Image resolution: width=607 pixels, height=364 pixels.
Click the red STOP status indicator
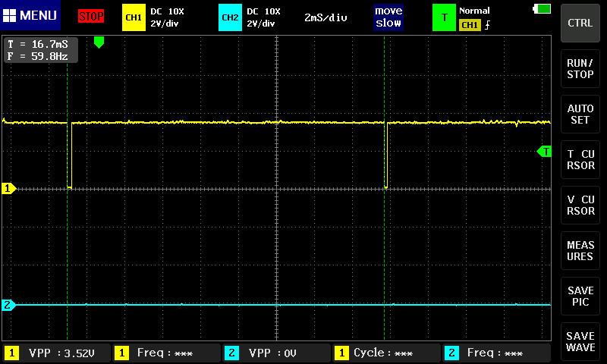91,16
